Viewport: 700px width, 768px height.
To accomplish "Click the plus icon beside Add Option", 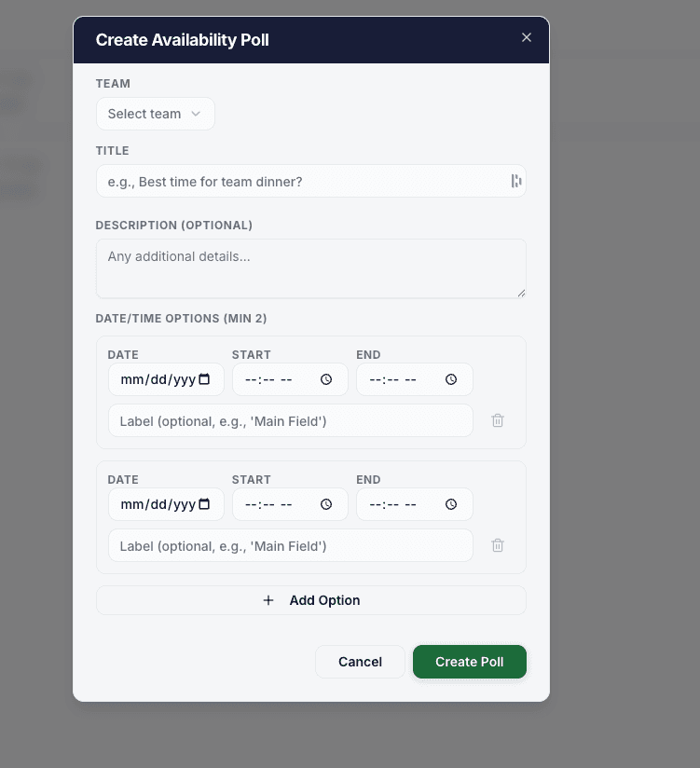I will click(268, 600).
